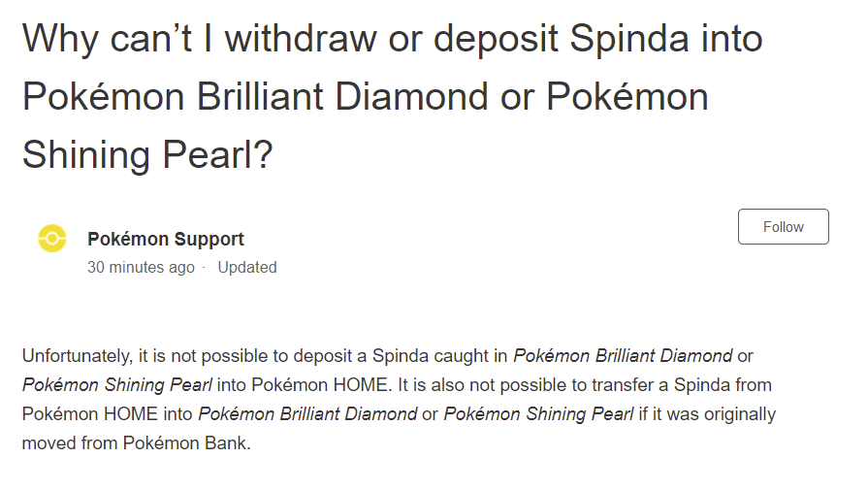
Task: Click italic "Pokémon Shining Pearl" before "if it was"
Action: (x=538, y=414)
